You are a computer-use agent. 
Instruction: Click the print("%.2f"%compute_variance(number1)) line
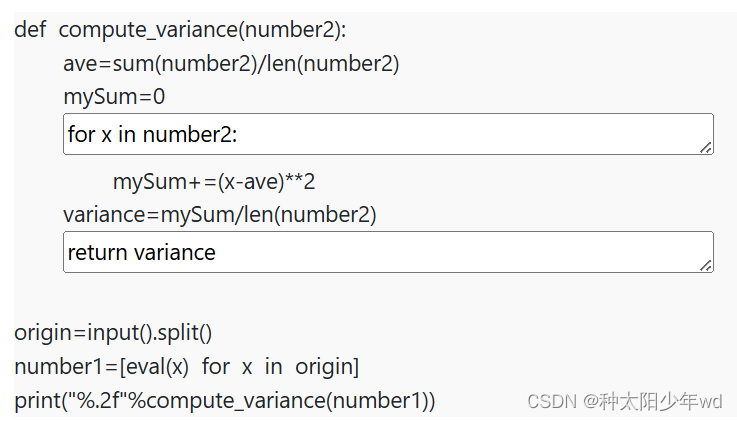(x=225, y=401)
